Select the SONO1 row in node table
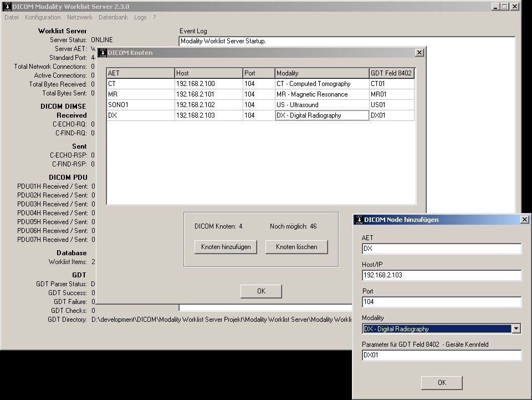This screenshot has width=532, height=400. pyautogui.click(x=140, y=105)
